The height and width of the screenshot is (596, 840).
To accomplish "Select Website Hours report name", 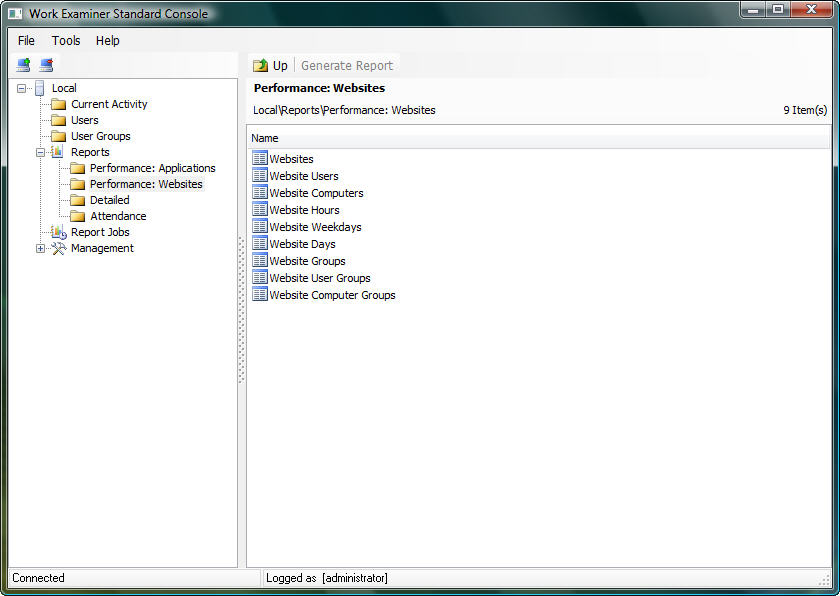I will [304, 210].
